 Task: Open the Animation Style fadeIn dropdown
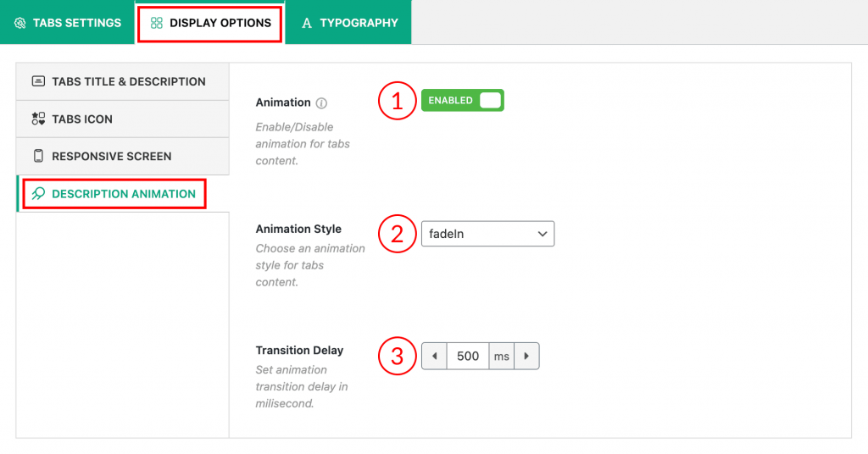pyautogui.click(x=487, y=234)
